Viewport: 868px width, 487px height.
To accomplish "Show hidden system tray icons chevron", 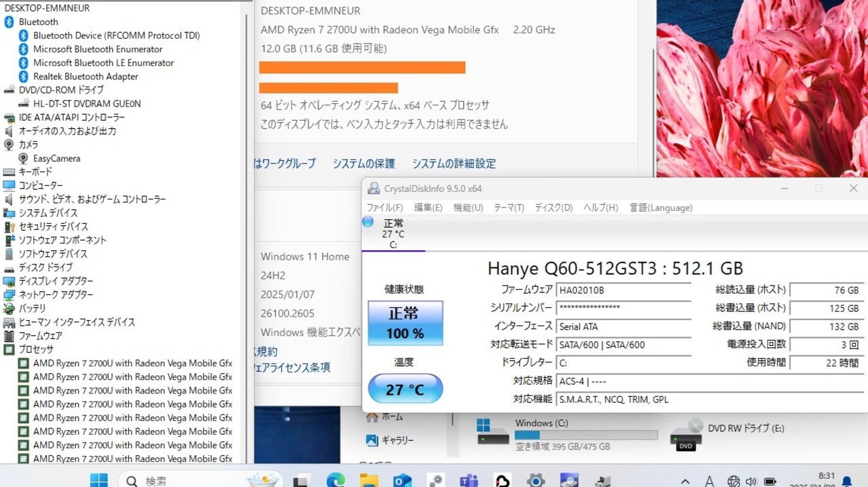I will 685,481.
